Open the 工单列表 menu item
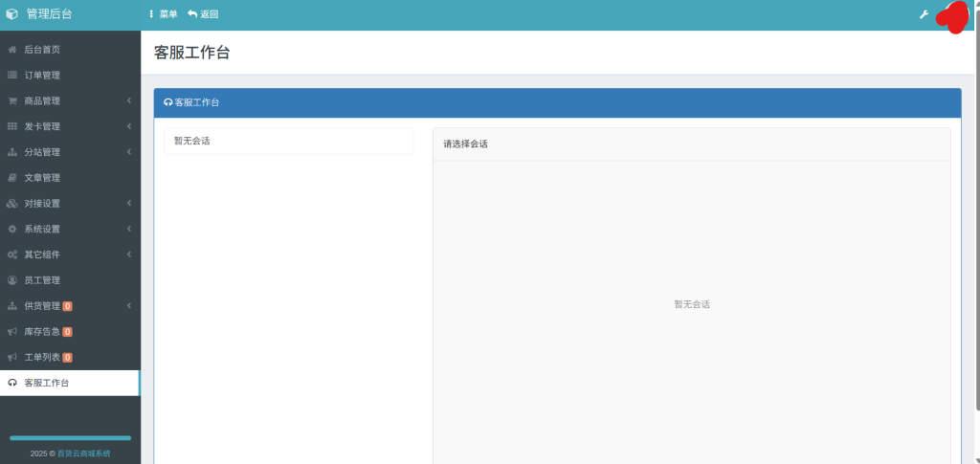 point(42,357)
